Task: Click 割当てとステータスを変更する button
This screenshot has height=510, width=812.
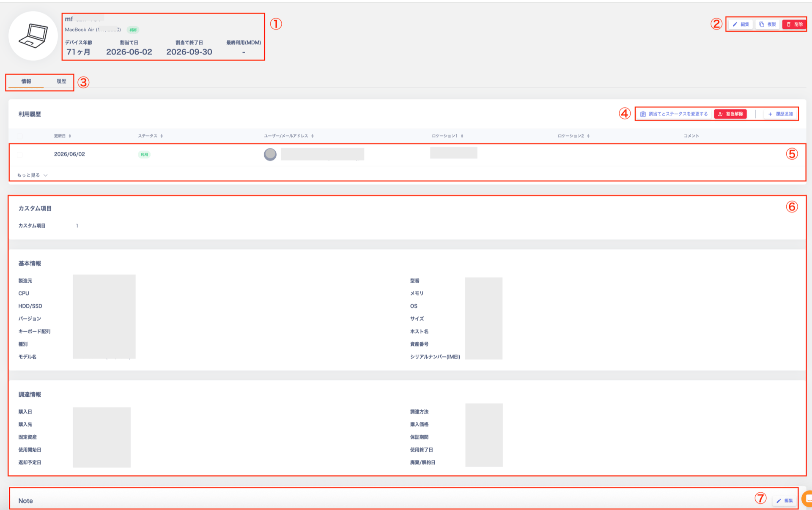Action: tap(674, 114)
